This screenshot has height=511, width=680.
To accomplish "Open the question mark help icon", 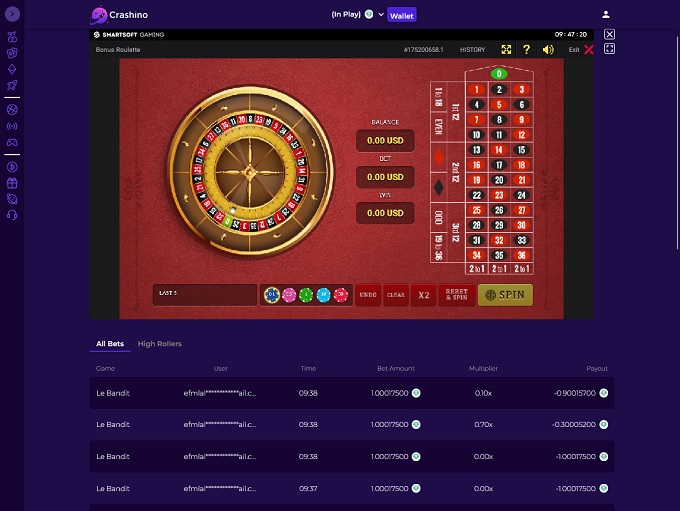I will pyautogui.click(x=526, y=49).
